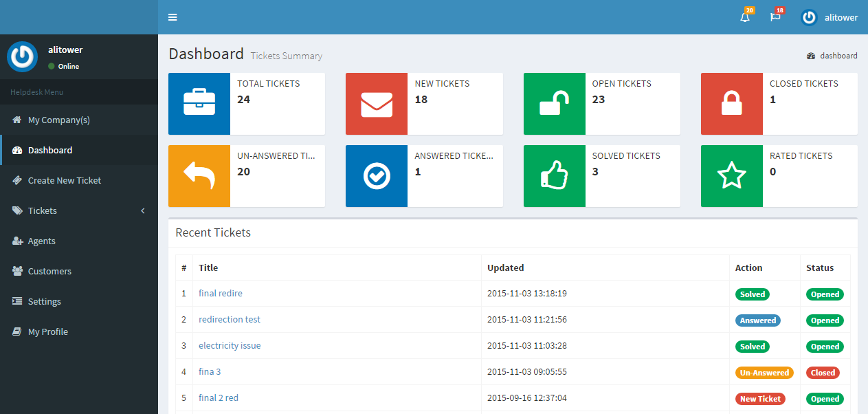Open the Settings sidebar item
This screenshot has height=414, width=868.
click(x=44, y=301)
